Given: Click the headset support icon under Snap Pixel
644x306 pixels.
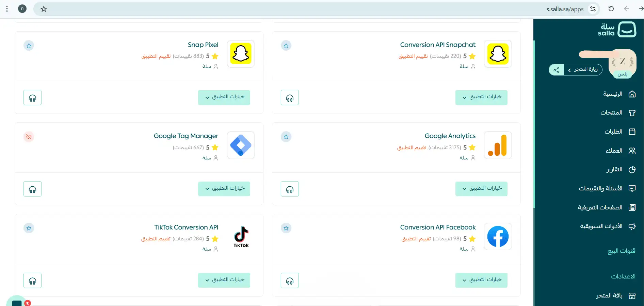Looking at the screenshot, I should coord(32,98).
